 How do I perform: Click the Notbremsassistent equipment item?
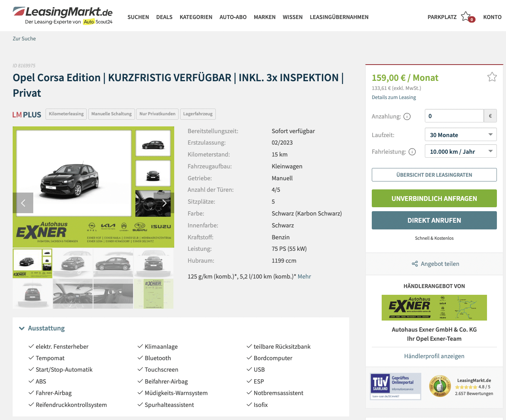[275, 393]
